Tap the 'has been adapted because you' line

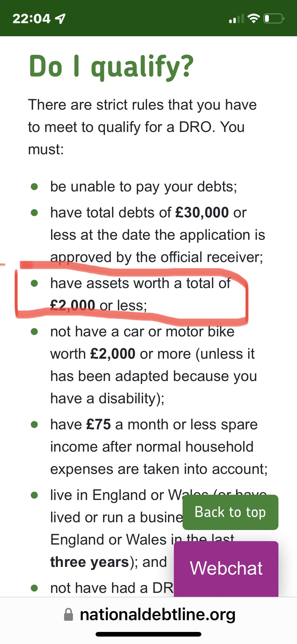pos(154,376)
